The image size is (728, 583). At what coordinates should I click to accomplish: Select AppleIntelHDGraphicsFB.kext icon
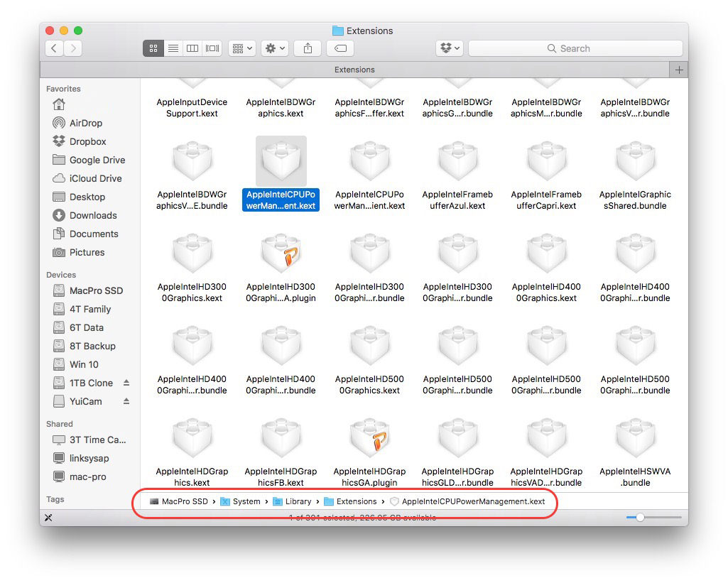pyautogui.click(x=281, y=437)
